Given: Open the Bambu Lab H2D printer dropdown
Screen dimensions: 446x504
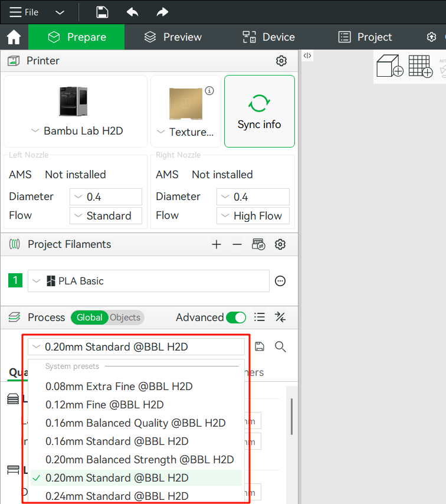Looking at the screenshot, I should [76, 131].
